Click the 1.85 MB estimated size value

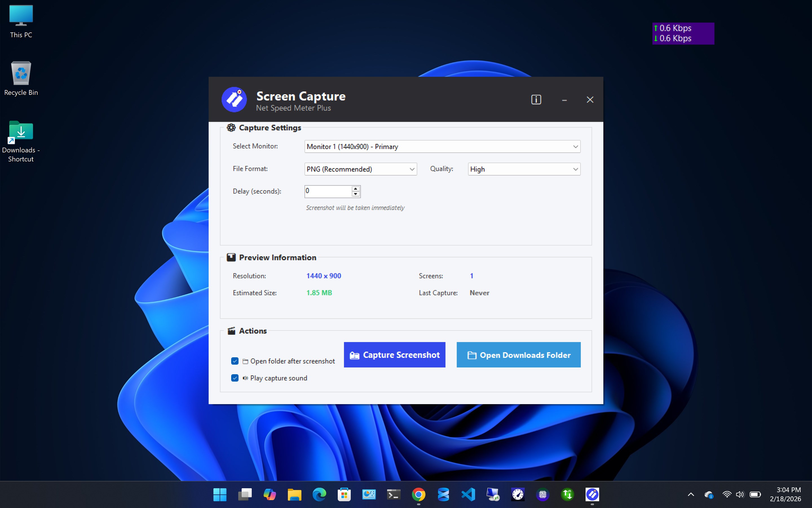coord(319,293)
